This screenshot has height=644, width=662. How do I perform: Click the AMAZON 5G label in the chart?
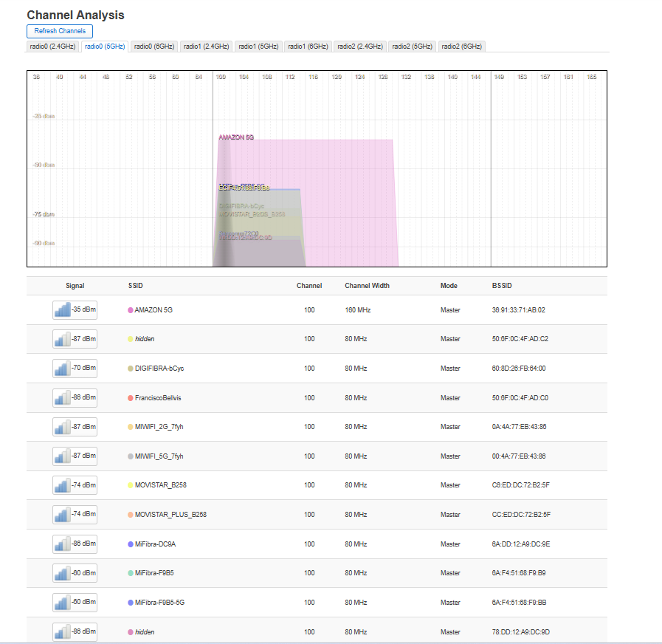[x=236, y=137]
